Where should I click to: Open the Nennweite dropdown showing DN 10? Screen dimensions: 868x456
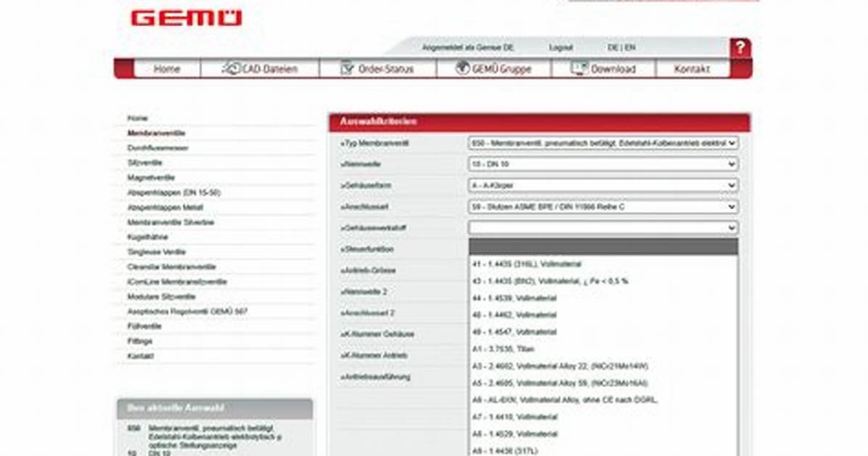(x=603, y=164)
